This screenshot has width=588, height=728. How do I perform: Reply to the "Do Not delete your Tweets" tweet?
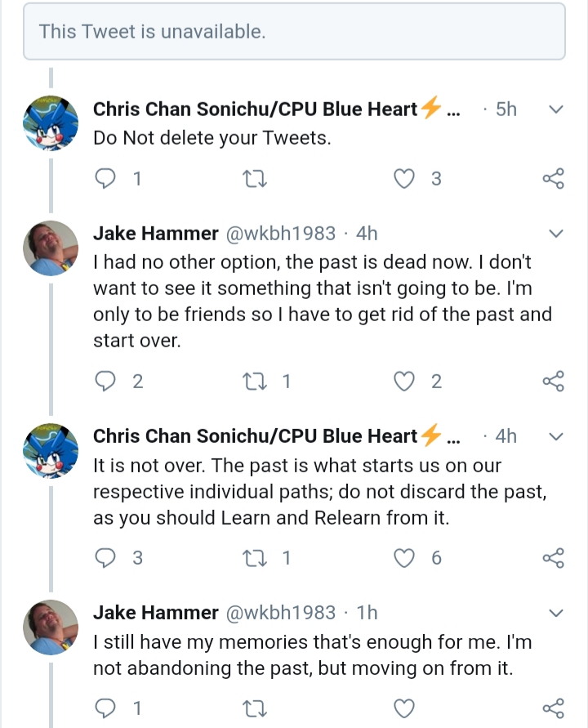click(x=105, y=179)
